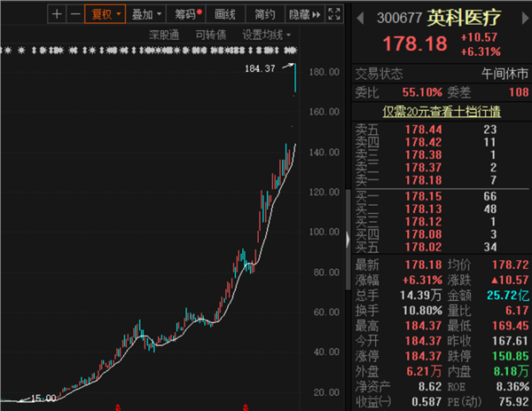Zoom out chart with minus button
This screenshot has width=532, height=411.
75,14
